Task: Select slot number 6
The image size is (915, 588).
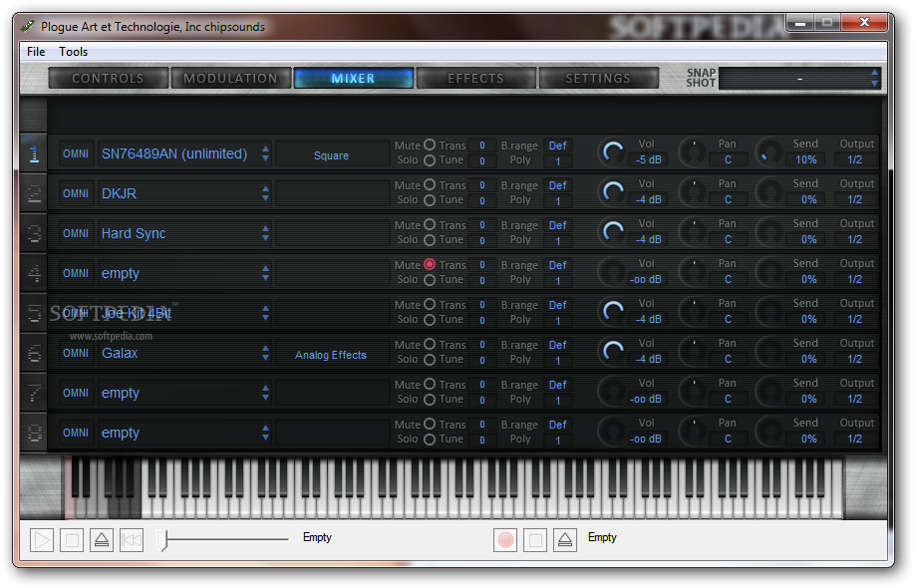Action: [x=34, y=353]
